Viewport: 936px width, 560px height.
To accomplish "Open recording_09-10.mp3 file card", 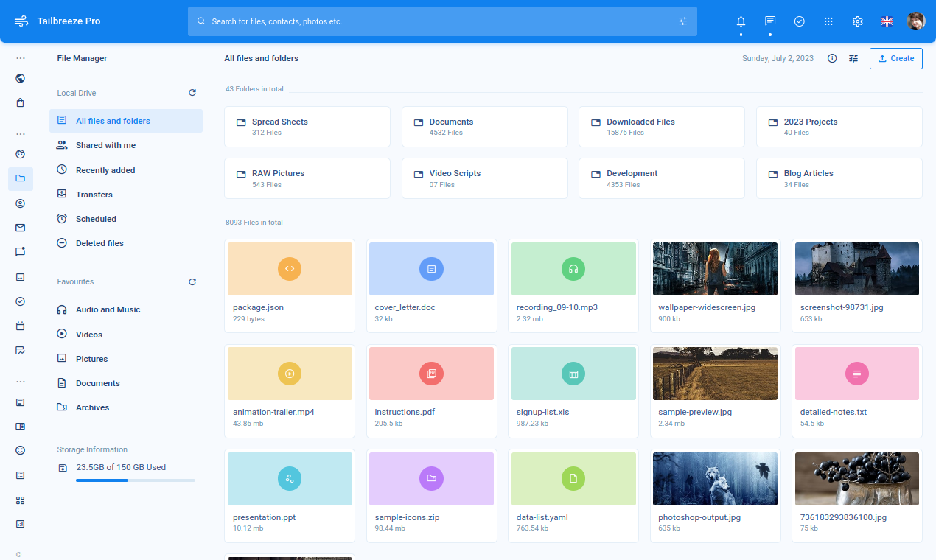I will [573, 286].
